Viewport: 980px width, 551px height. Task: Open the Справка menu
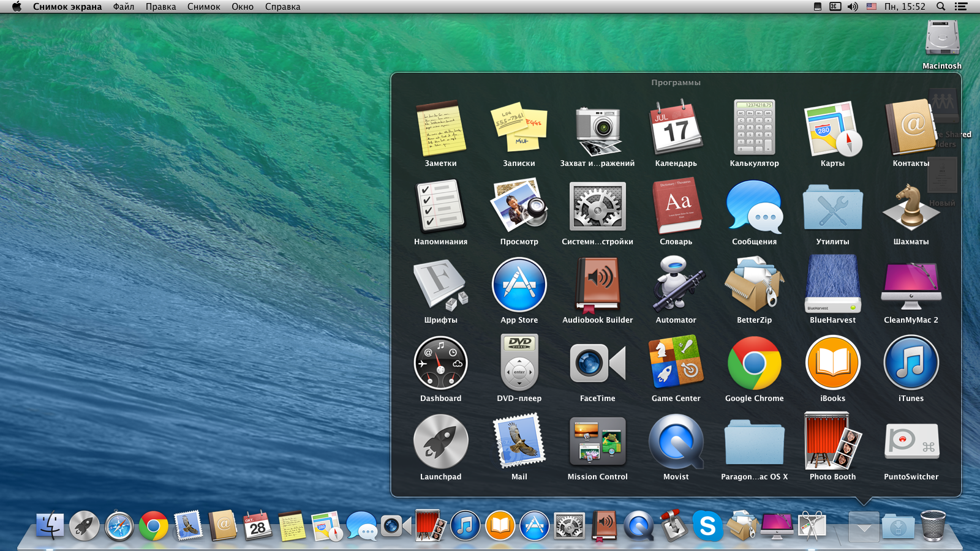pos(283,7)
